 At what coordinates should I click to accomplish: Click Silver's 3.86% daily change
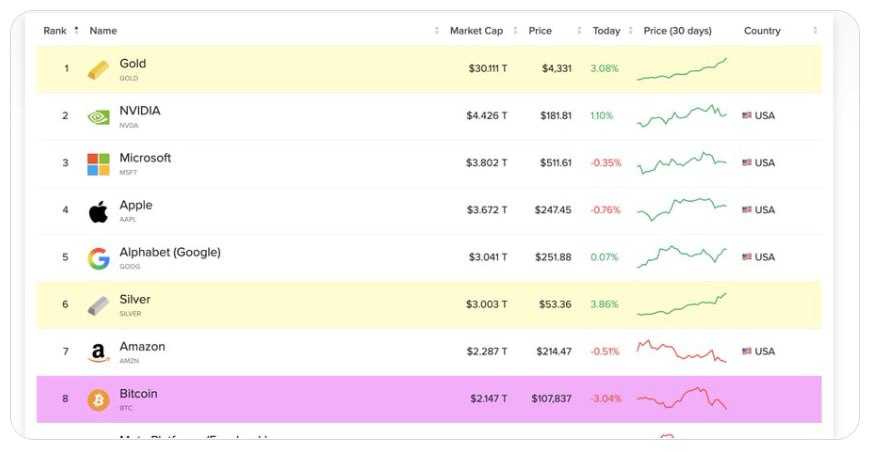coord(604,304)
